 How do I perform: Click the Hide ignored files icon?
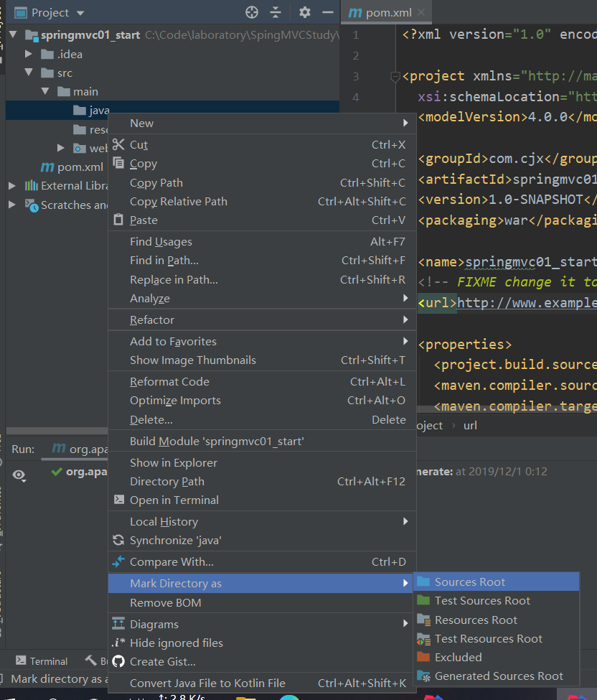click(118, 643)
